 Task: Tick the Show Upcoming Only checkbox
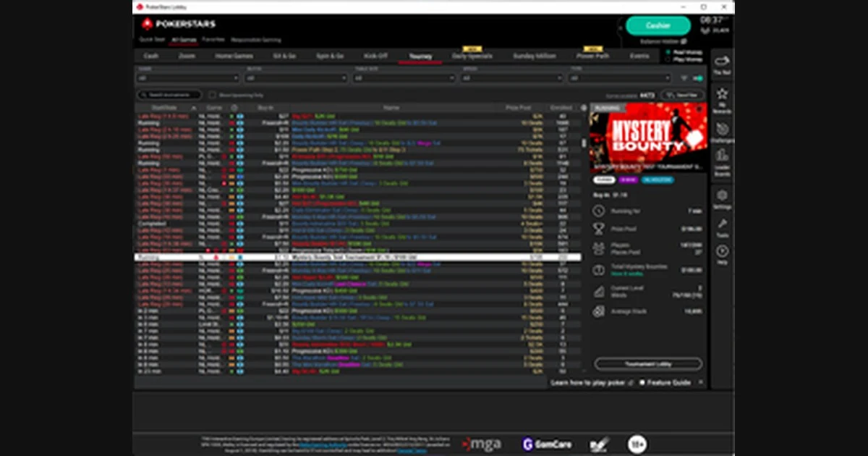tap(213, 95)
